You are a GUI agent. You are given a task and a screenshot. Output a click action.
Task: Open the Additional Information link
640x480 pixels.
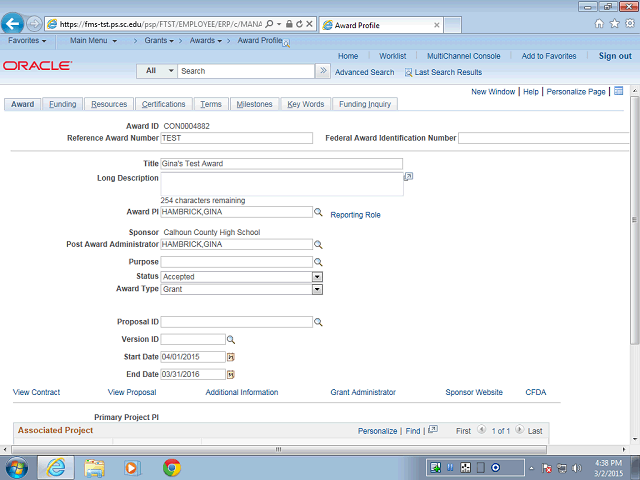tap(242, 392)
